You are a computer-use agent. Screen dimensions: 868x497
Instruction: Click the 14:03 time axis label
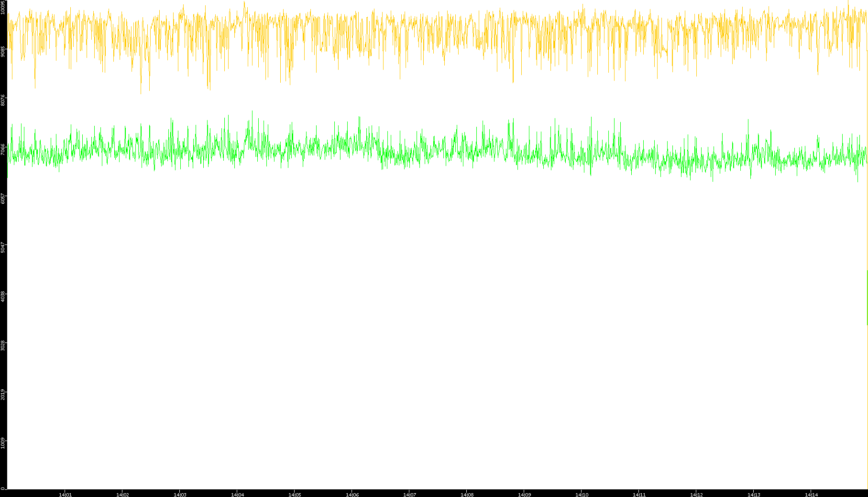[x=180, y=495]
